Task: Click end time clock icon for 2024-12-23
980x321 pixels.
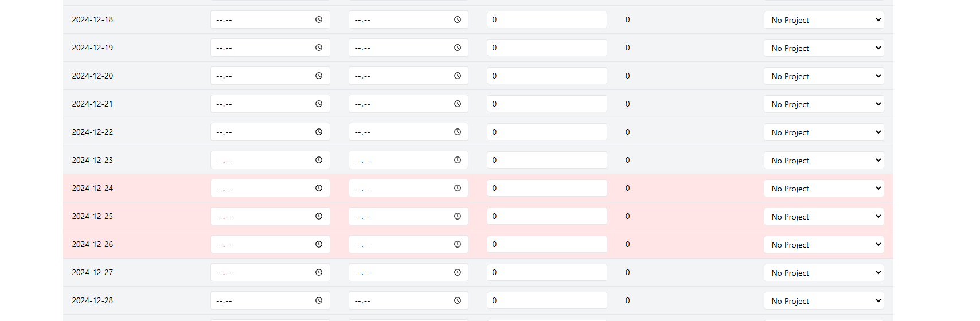Action: pyautogui.click(x=458, y=160)
